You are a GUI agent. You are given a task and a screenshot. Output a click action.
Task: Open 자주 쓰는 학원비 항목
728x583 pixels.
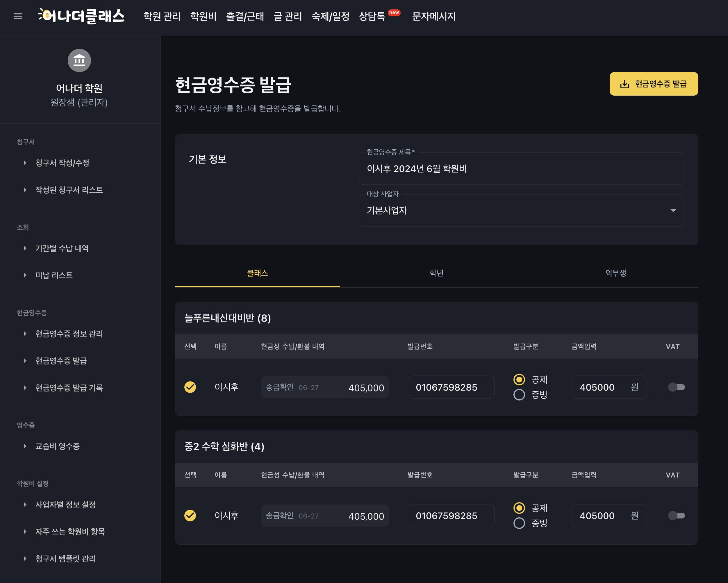coord(70,531)
